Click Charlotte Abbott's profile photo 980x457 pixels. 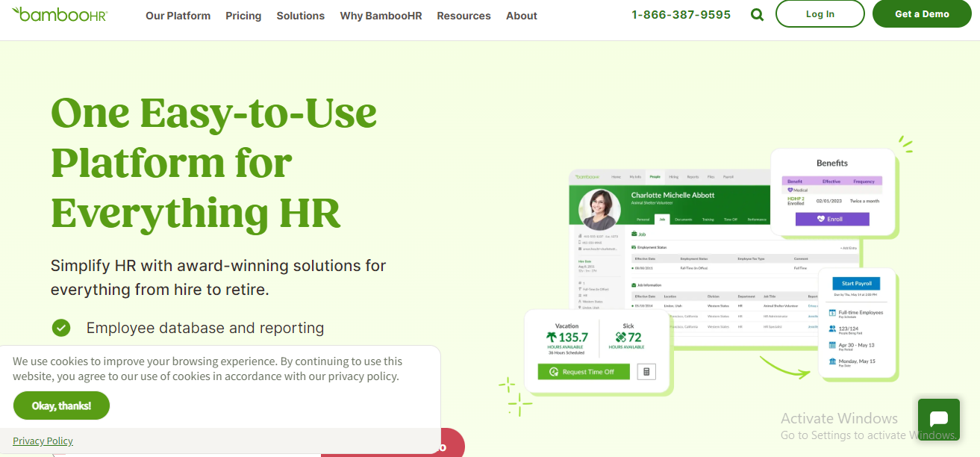coord(601,210)
